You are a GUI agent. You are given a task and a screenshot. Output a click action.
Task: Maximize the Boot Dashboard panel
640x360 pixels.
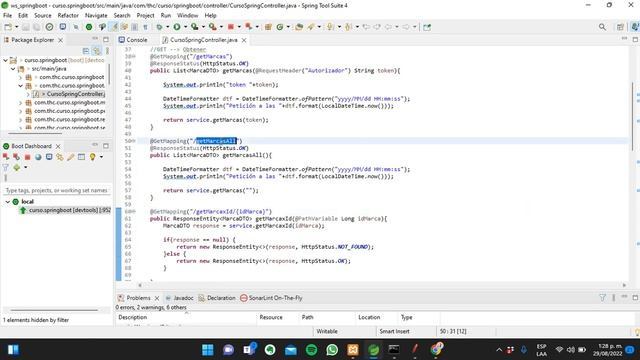click(106, 146)
